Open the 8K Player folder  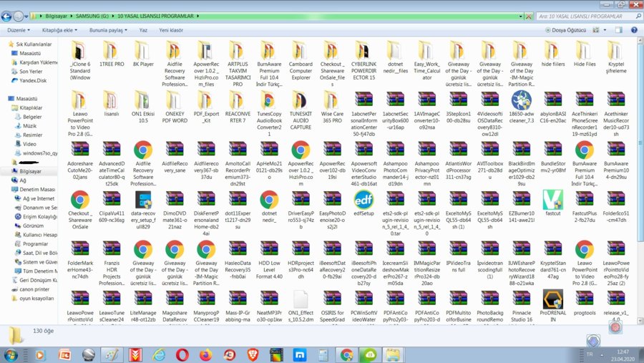pos(143,52)
